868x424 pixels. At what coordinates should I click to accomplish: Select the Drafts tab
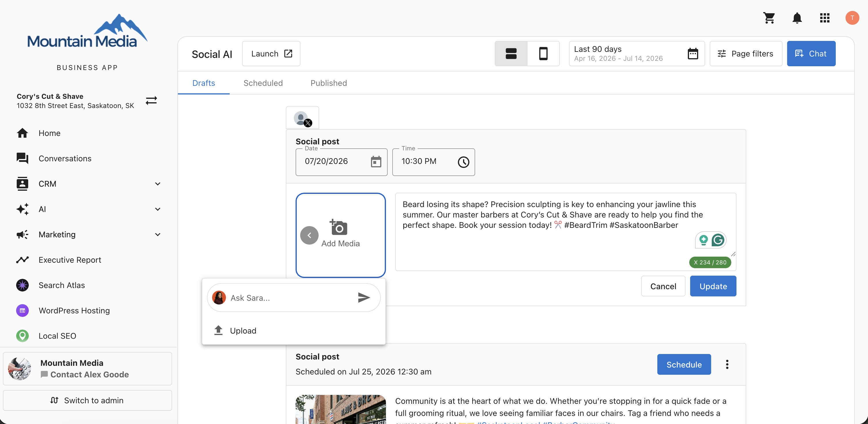[x=203, y=83]
